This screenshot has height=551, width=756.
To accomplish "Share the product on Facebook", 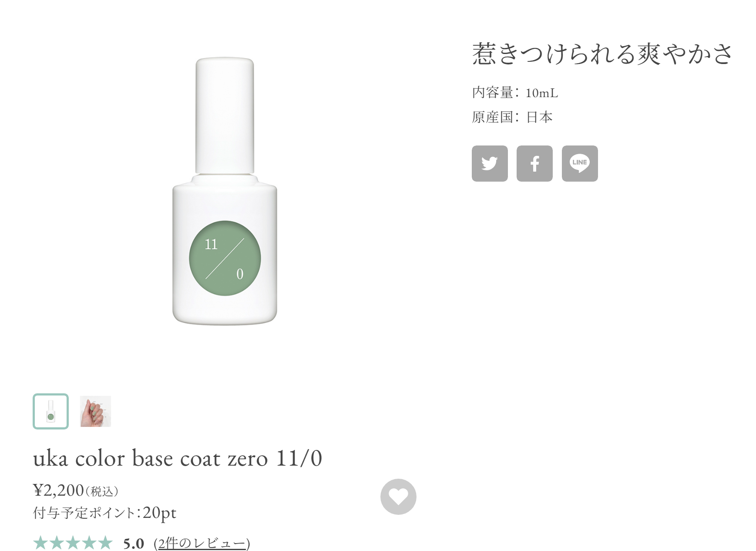I will click(534, 163).
